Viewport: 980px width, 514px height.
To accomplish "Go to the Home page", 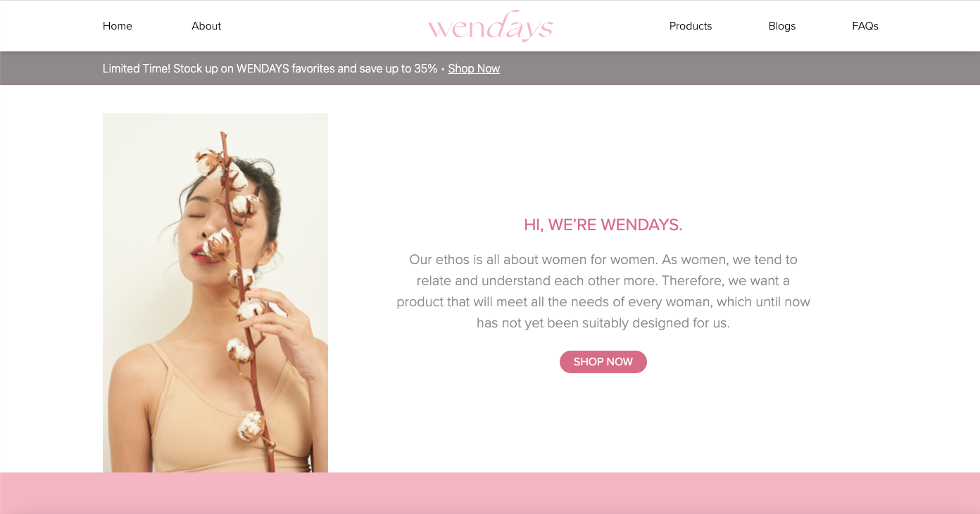I will [118, 26].
